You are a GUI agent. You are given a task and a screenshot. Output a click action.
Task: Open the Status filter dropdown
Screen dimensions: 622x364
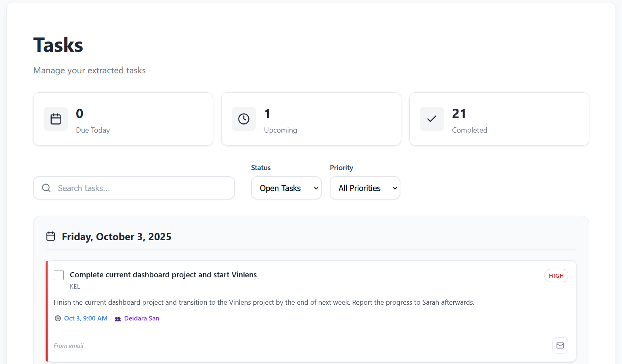click(286, 188)
